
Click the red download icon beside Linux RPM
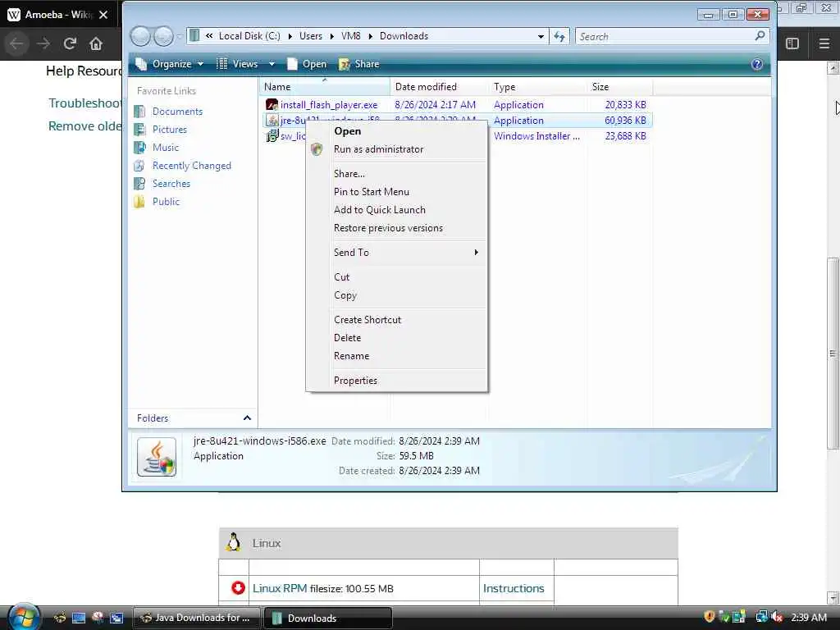click(x=238, y=588)
